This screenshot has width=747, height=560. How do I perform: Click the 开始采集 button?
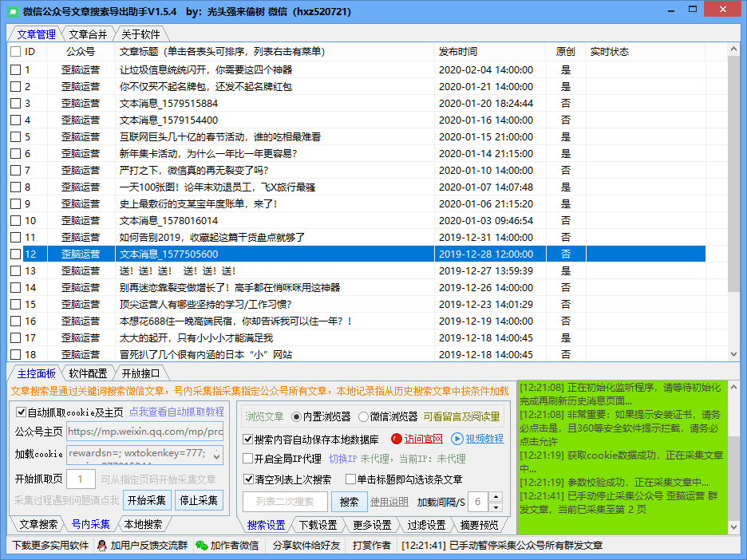pos(147,500)
